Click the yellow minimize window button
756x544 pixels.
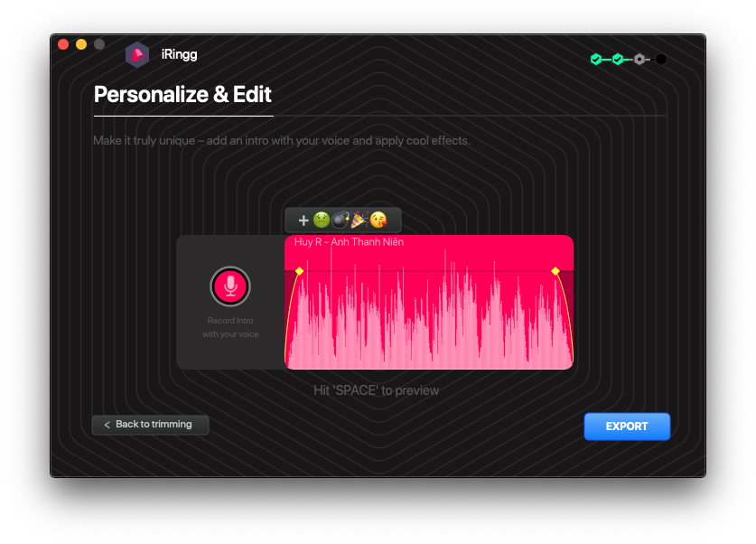(81, 44)
